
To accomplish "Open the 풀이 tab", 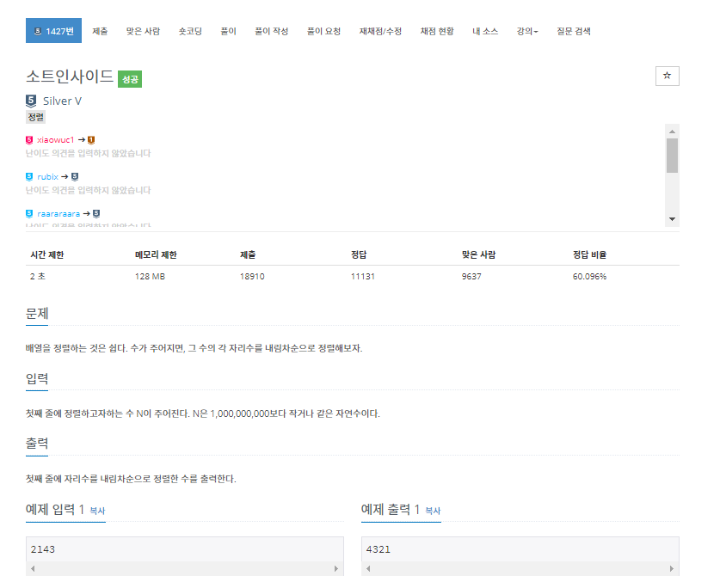I will click(x=228, y=31).
